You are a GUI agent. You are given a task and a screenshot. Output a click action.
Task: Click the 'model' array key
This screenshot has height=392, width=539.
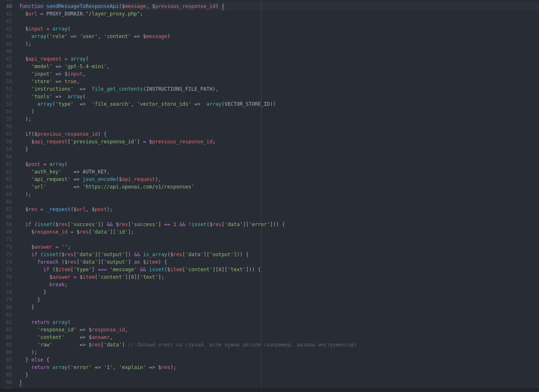42,66
